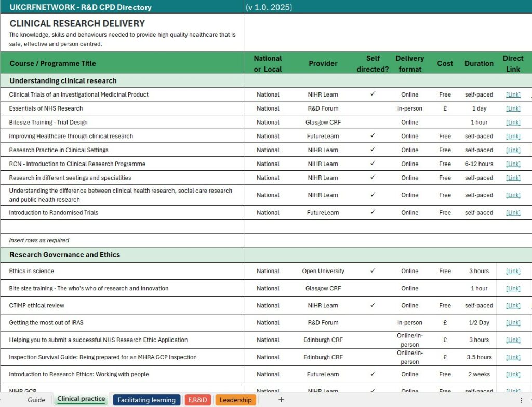Open the sheet options three-dot menu
532x407 pixels.
coord(521,400)
